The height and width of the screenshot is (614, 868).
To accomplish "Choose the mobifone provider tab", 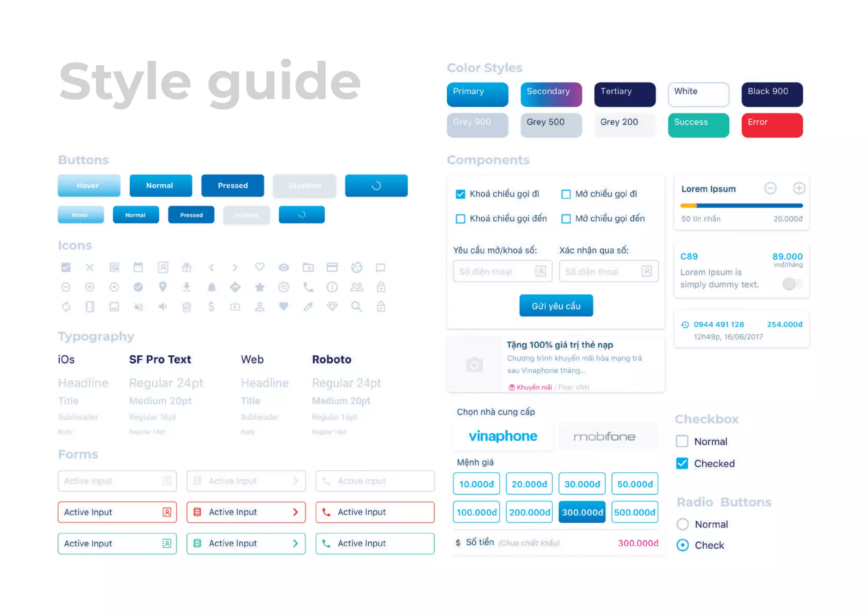I will click(608, 436).
